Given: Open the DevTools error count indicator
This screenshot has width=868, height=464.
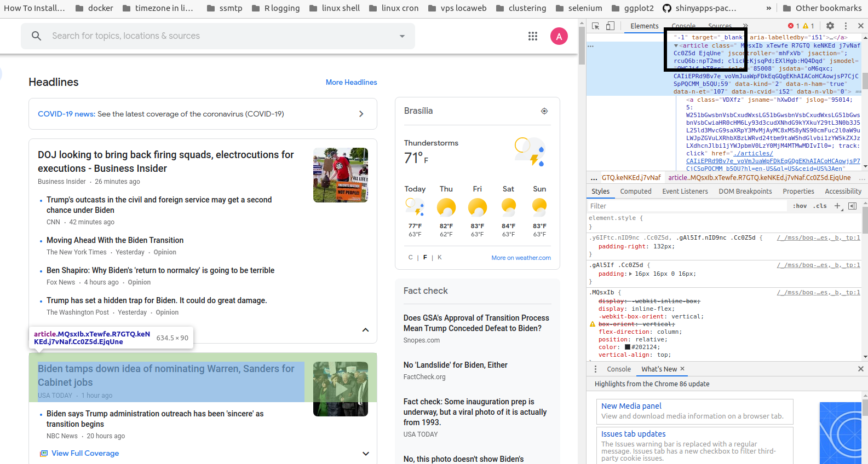Looking at the screenshot, I should coord(794,26).
